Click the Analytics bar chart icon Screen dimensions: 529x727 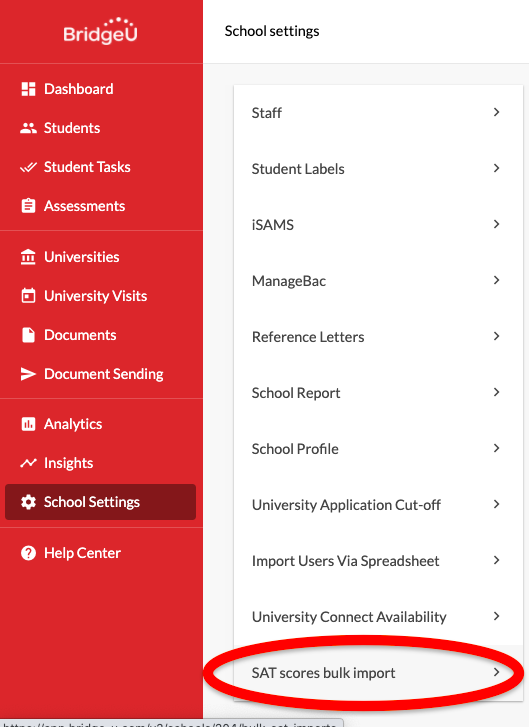click(x=28, y=424)
